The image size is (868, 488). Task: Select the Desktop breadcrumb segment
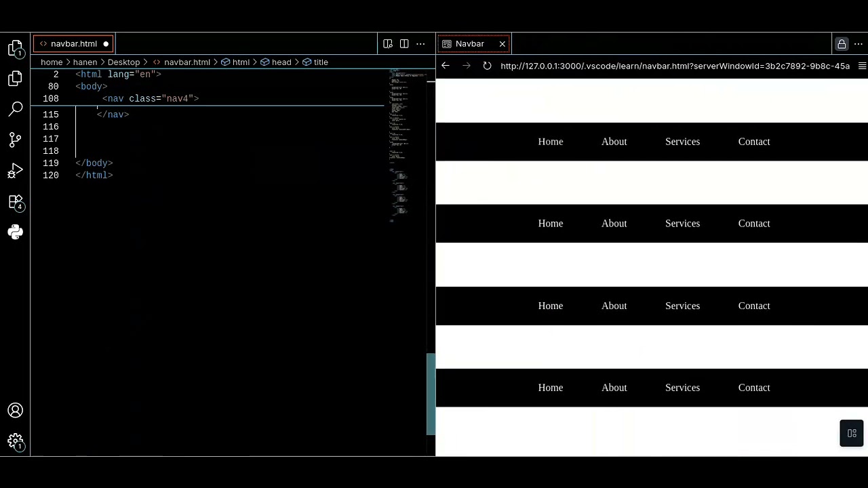point(123,62)
